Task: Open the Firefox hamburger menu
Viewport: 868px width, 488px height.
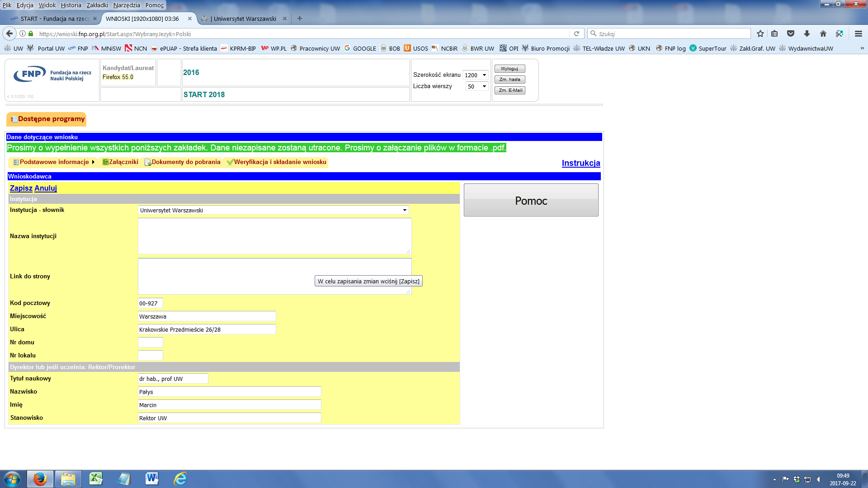Action: [859, 33]
